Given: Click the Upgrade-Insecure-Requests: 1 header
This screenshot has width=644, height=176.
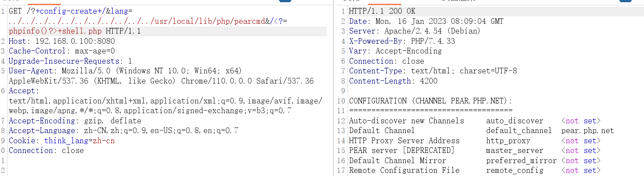Looking at the screenshot, I should point(70,61).
